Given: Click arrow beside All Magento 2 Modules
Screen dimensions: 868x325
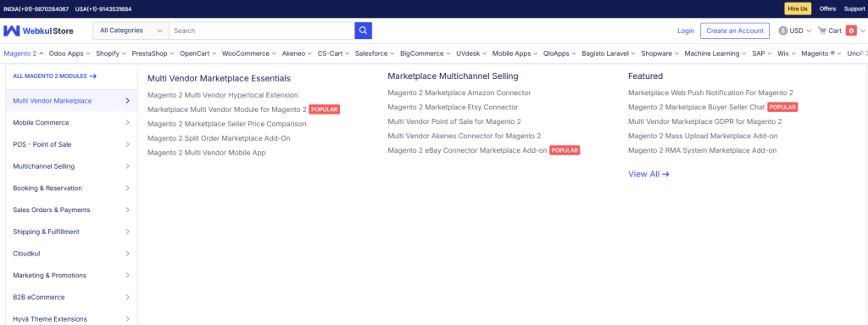Looking at the screenshot, I should point(93,76).
